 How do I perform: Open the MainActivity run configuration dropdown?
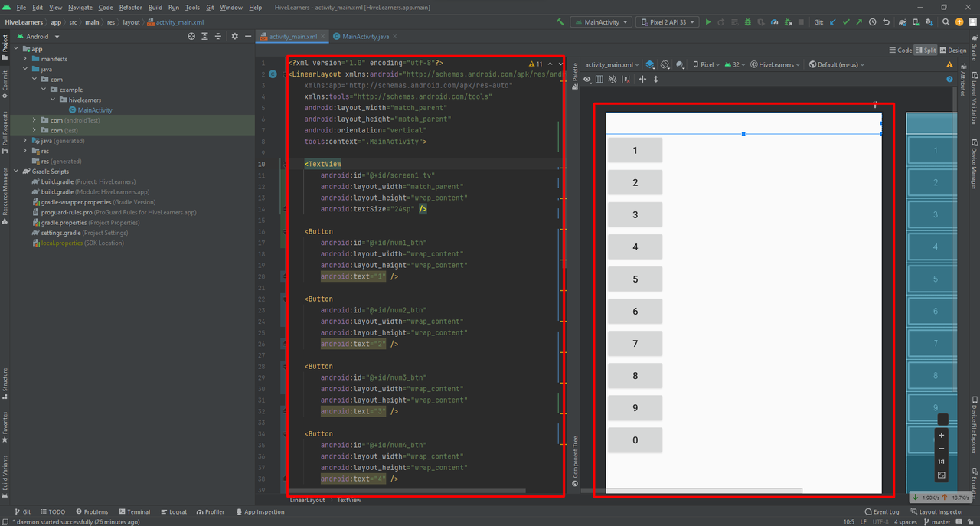(602, 22)
